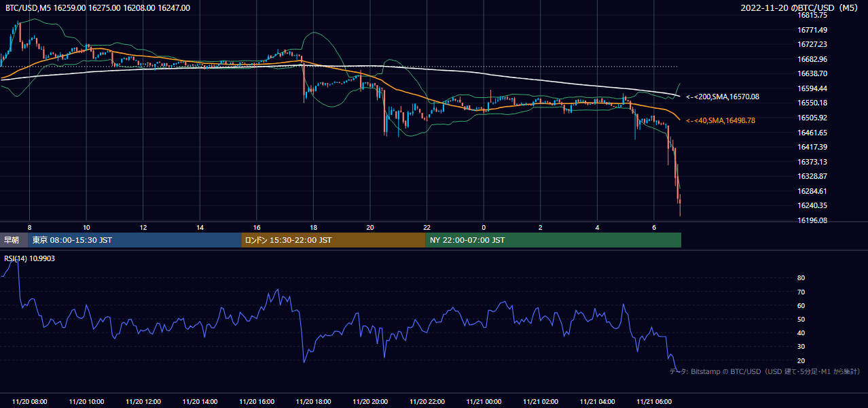Viewport: 868px width, 408px height.
Task: Click price axis label 16284.61
Action: click(x=812, y=191)
